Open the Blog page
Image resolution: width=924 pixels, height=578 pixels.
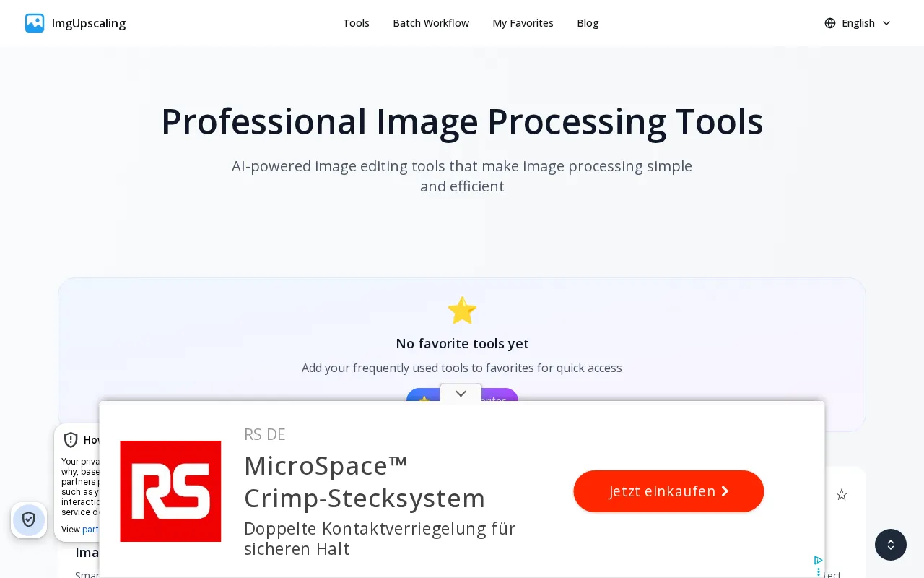[588, 23]
